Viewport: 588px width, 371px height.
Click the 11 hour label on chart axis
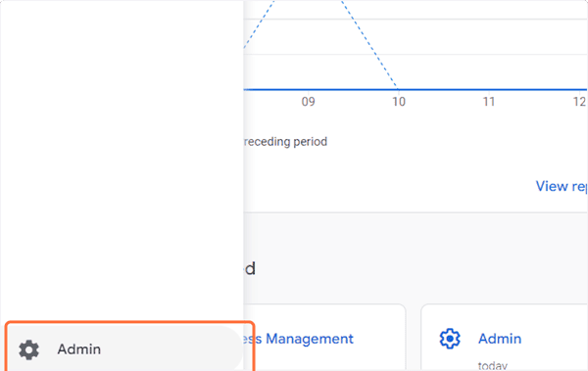click(489, 102)
